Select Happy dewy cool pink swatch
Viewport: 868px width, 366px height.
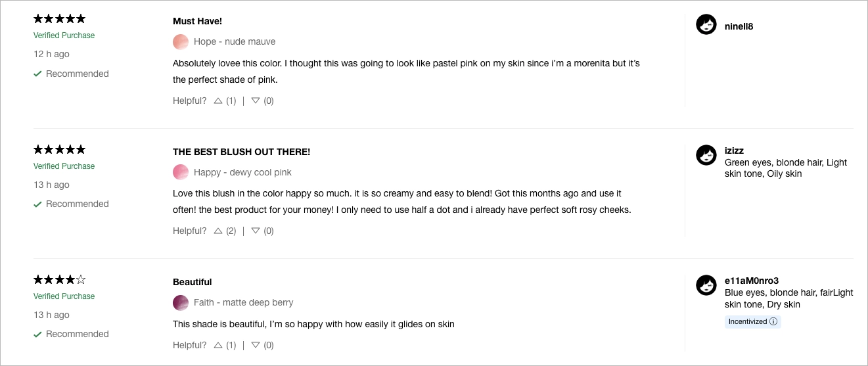click(x=181, y=172)
